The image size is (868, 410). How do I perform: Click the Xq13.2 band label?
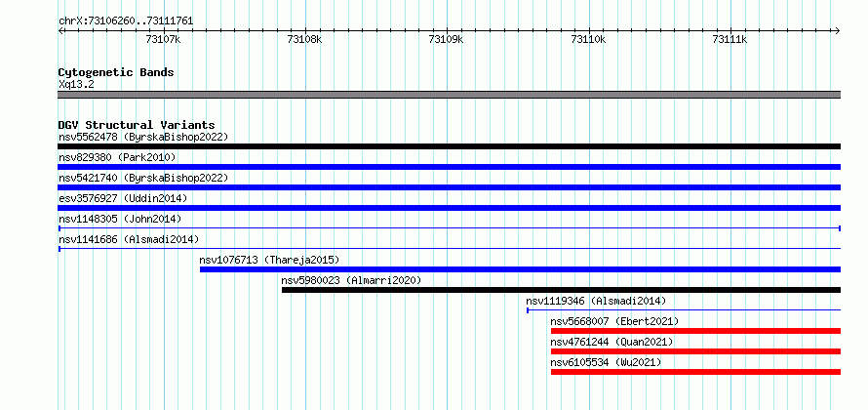[76, 85]
